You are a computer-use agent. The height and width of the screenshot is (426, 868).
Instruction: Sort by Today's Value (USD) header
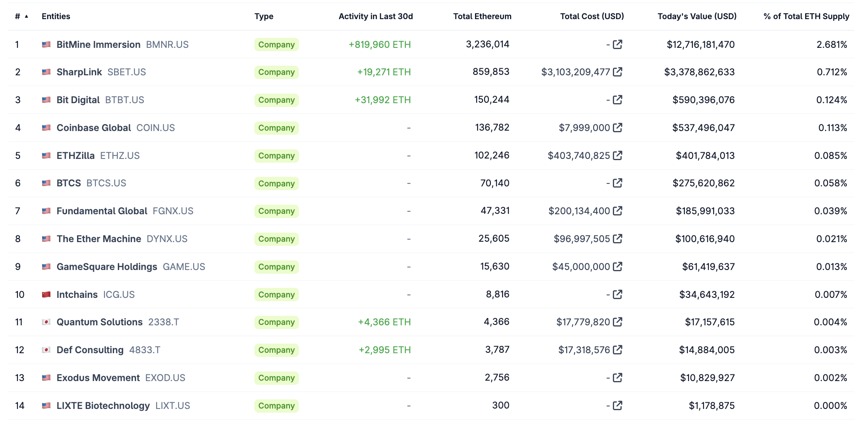[x=697, y=17]
